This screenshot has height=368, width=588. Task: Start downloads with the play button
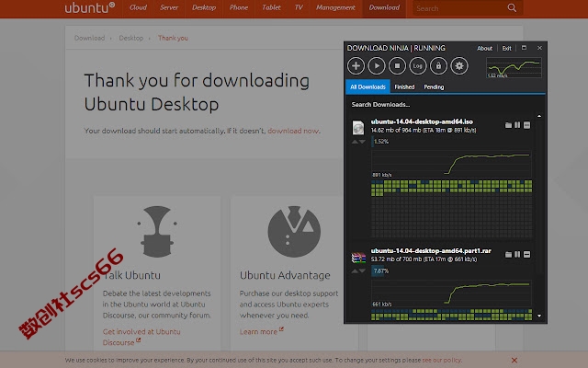coord(377,65)
